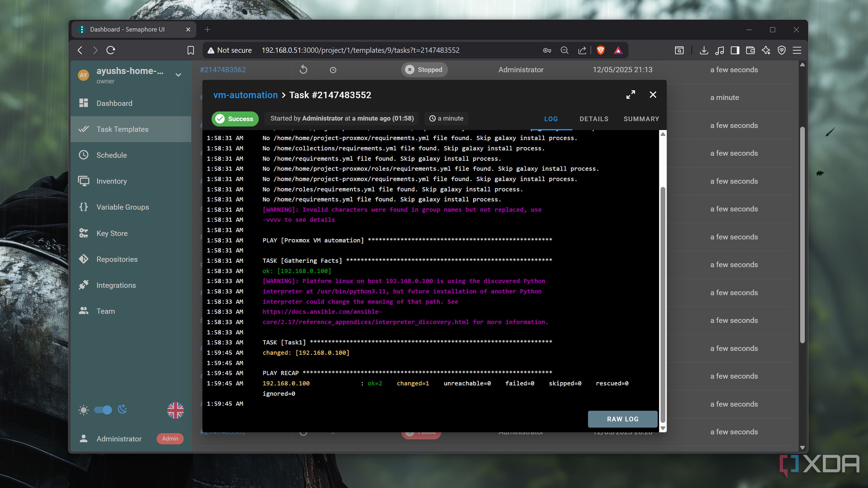Viewport: 868px width, 488px height.
Task: Expand the task log dialog to fullscreen
Action: click(630, 95)
